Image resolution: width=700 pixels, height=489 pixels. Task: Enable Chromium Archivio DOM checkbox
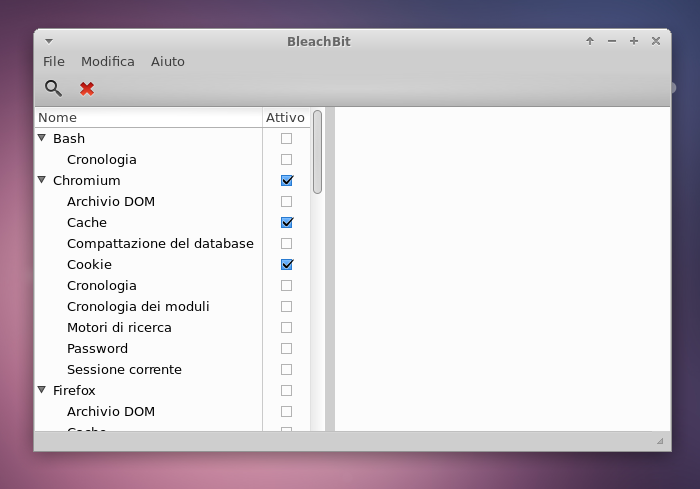[x=287, y=201]
